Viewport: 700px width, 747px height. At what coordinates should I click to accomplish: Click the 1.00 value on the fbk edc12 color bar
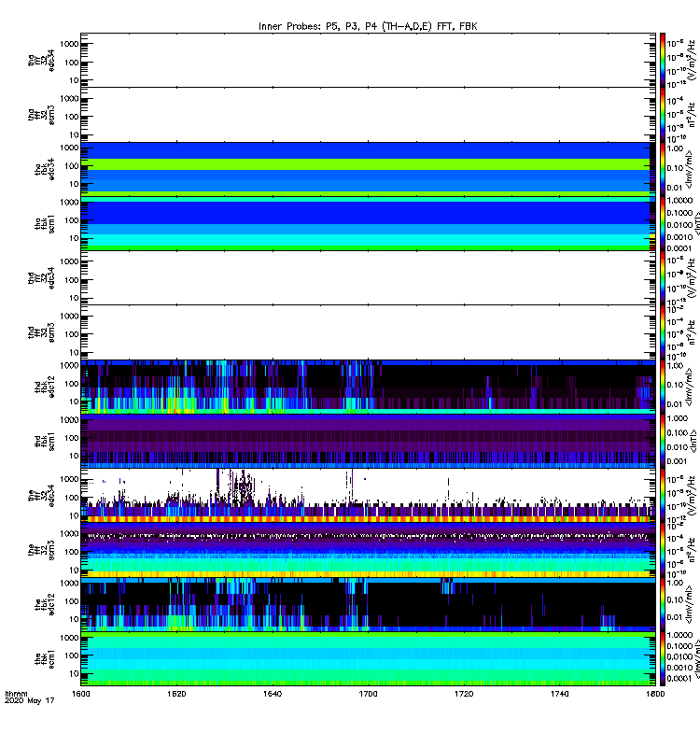pyautogui.click(x=675, y=583)
